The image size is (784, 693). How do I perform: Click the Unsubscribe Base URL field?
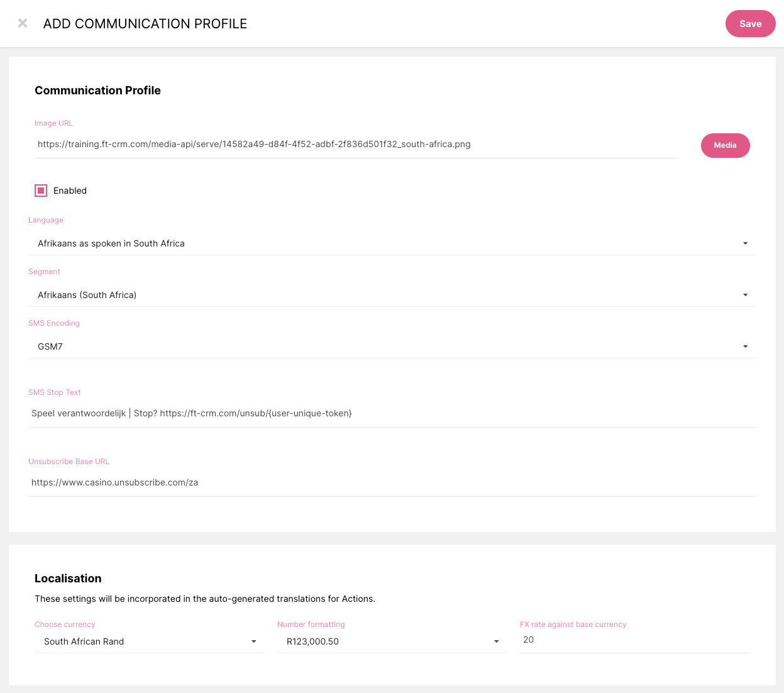391,482
